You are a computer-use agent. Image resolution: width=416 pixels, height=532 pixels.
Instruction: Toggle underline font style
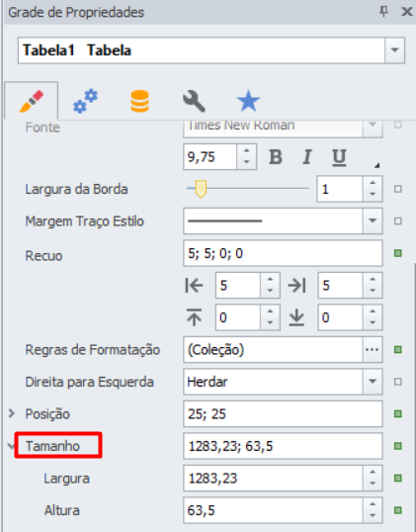point(339,157)
